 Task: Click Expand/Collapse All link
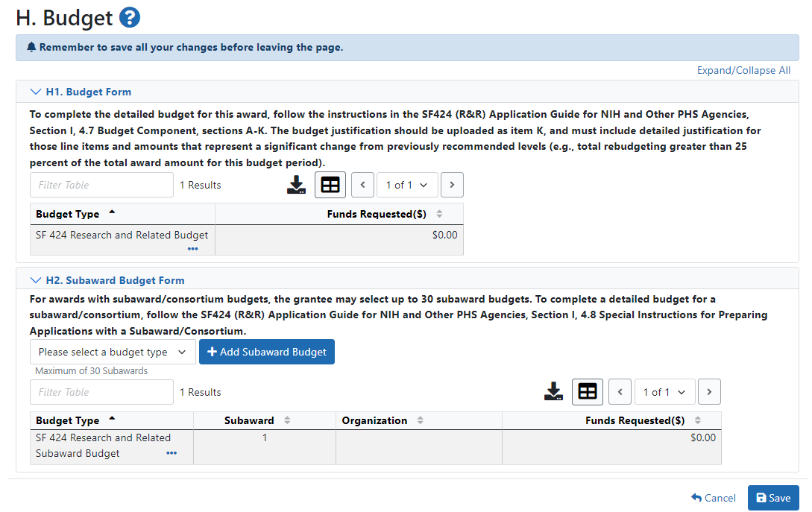coord(743,70)
